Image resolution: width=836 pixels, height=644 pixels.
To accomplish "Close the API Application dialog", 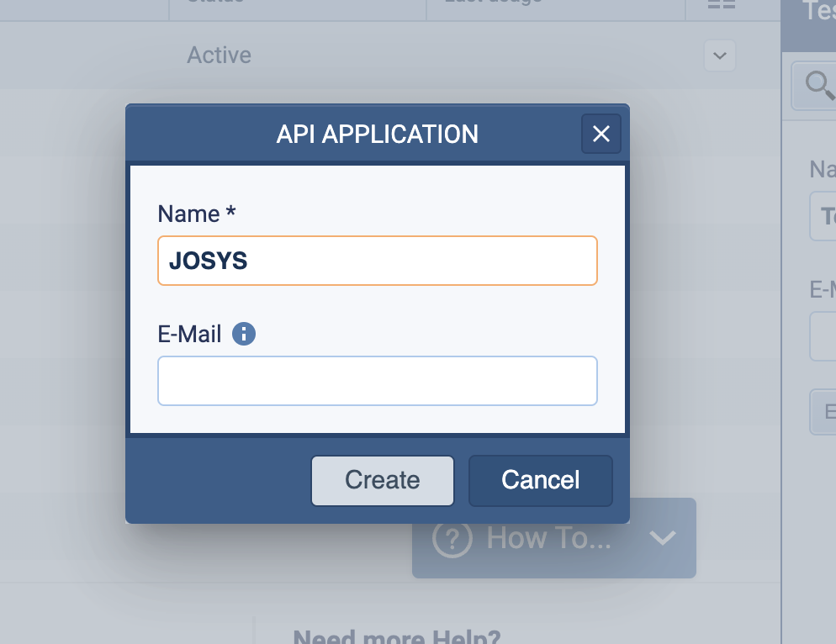I will [x=601, y=135].
